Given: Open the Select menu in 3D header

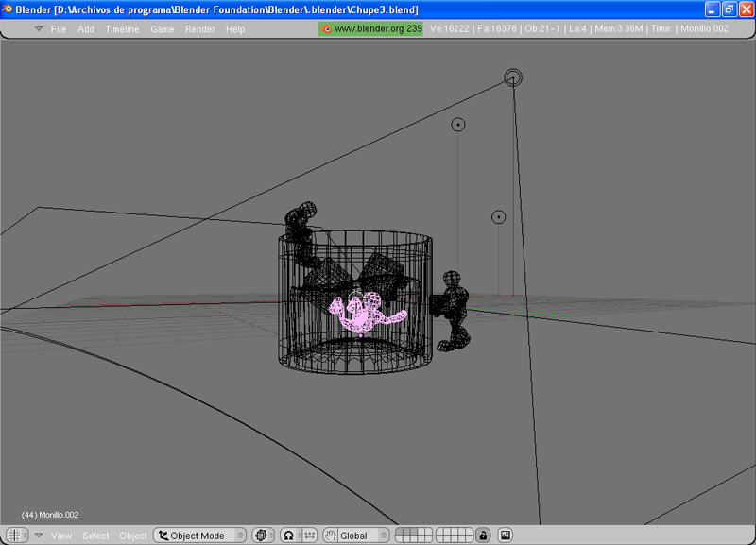Looking at the screenshot, I should (x=95, y=536).
